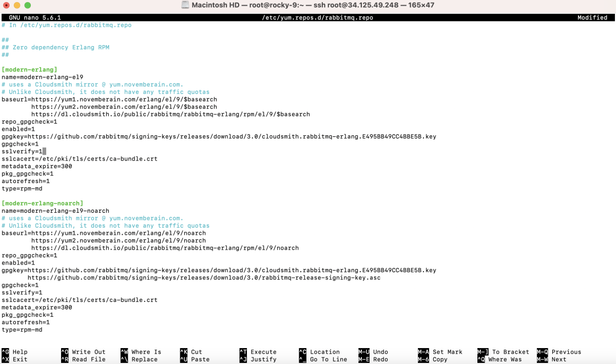Click the first metadata_expire=300 line
This screenshot has height=364, width=616.
point(37,166)
